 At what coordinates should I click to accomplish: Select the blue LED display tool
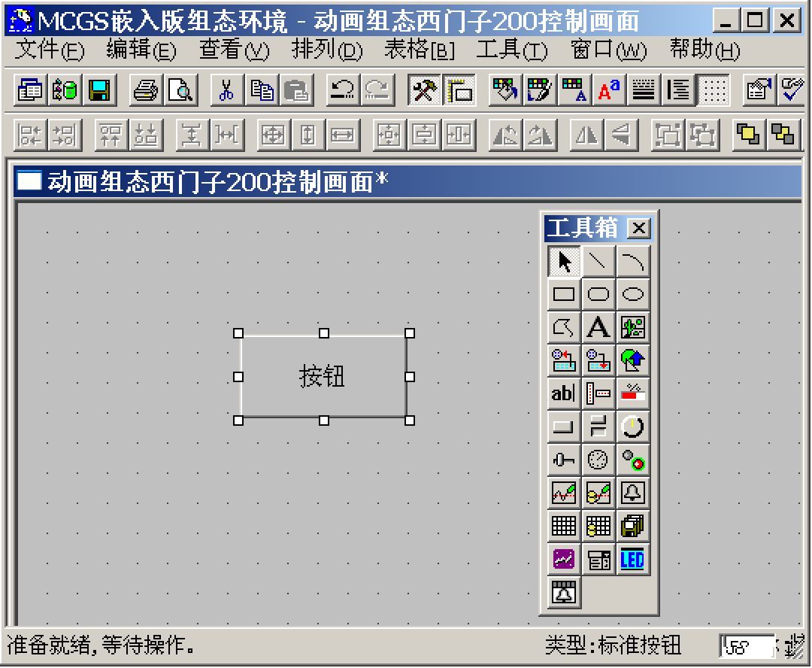click(x=633, y=560)
